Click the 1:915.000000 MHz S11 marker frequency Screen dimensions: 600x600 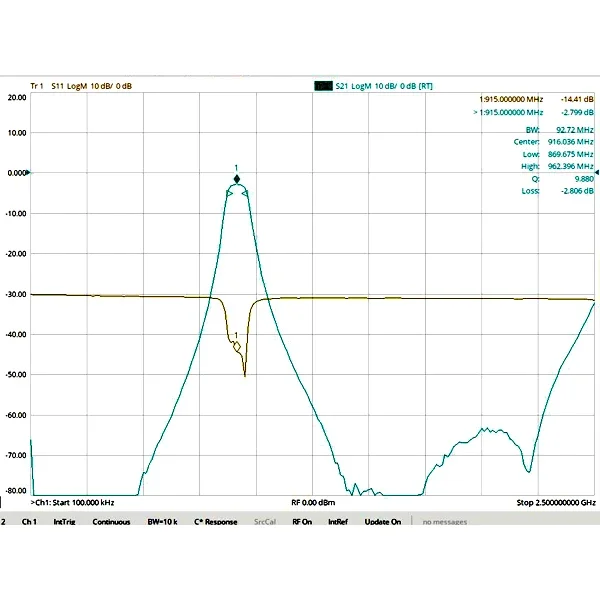(511, 99)
